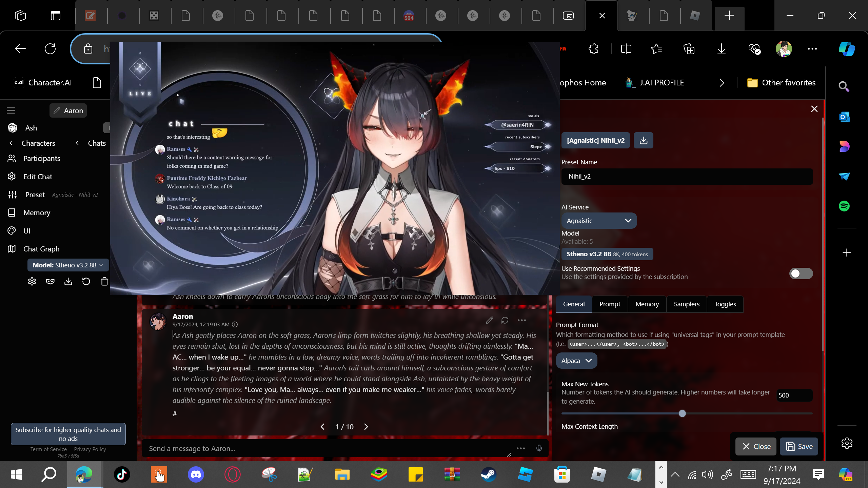Open Discord from the taskbar

(196, 474)
